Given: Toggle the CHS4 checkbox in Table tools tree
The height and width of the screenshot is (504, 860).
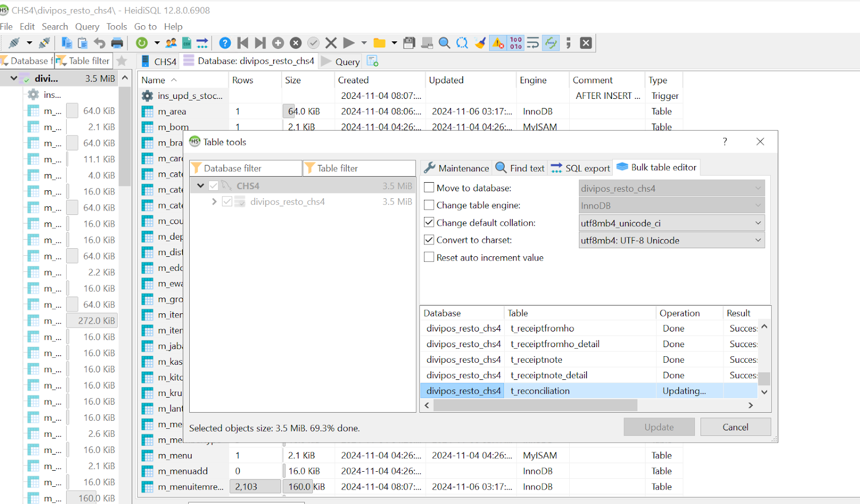Looking at the screenshot, I should [x=213, y=185].
